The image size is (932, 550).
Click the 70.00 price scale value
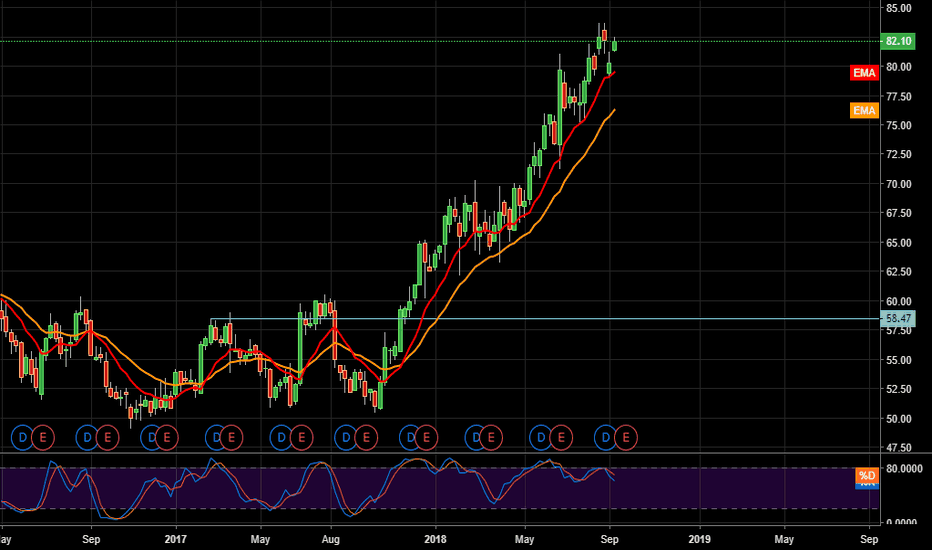(x=899, y=184)
